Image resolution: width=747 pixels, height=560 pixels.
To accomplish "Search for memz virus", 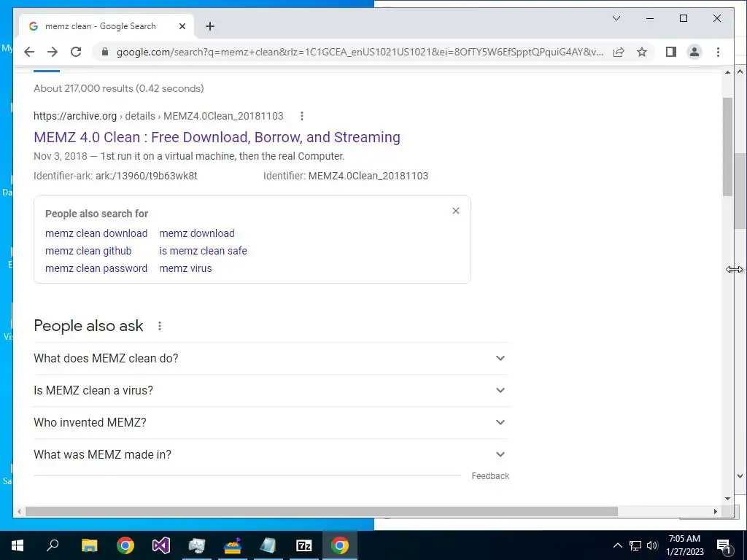I will click(185, 268).
